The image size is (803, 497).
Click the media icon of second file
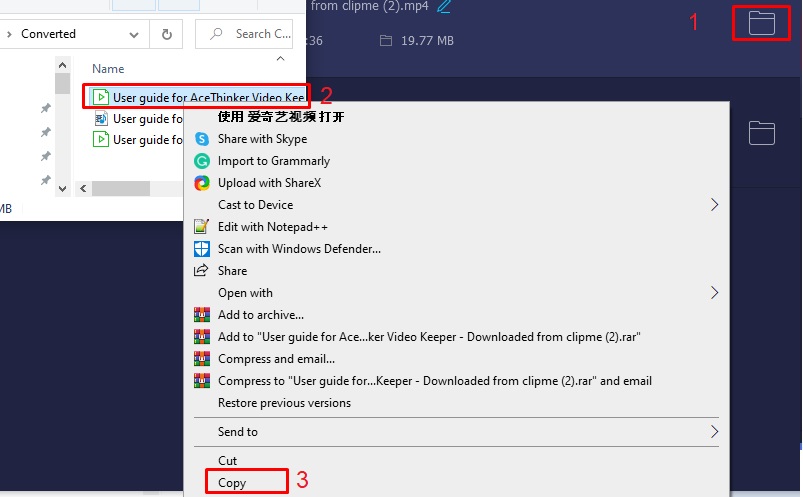101,119
